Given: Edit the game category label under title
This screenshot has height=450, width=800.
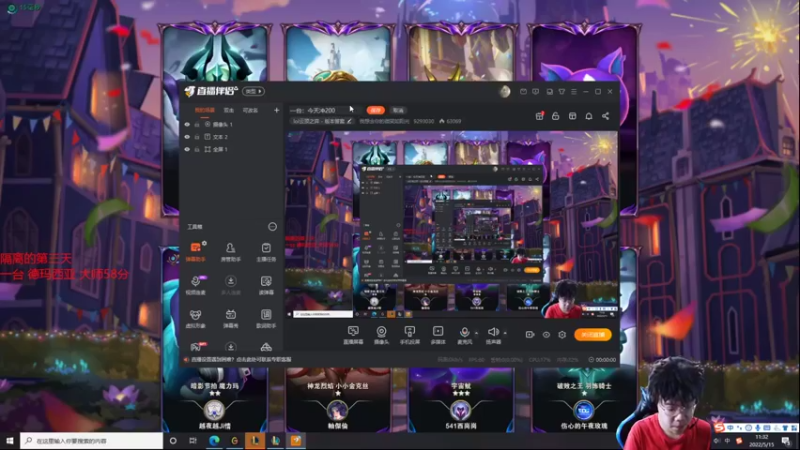Looking at the screenshot, I should (x=319, y=121).
